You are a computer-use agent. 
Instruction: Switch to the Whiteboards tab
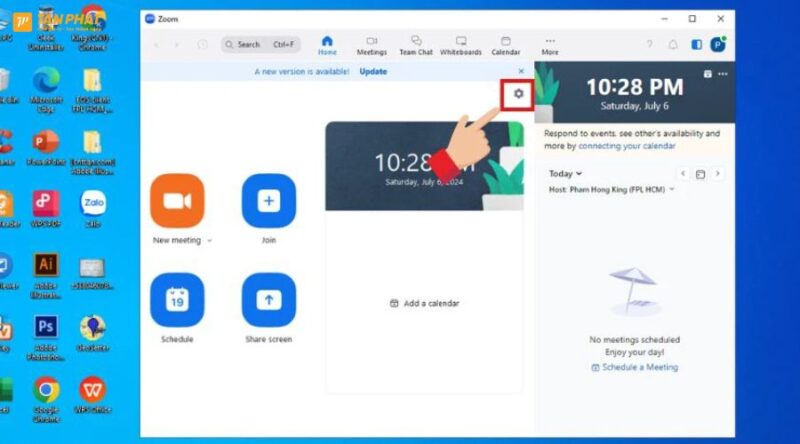(460, 45)
